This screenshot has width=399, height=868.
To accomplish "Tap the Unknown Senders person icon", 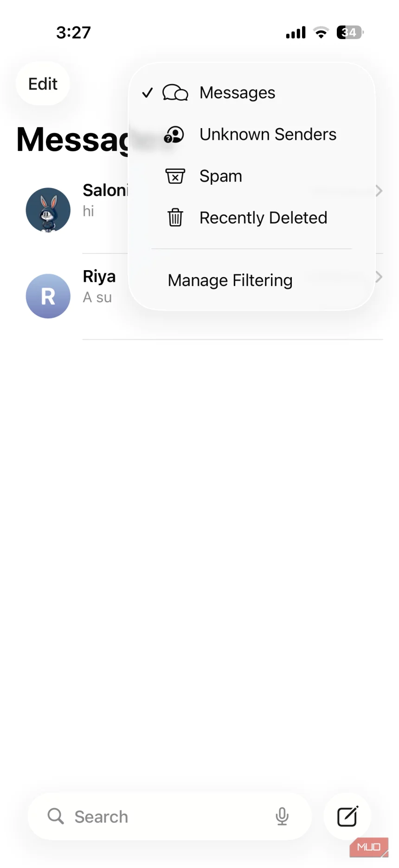I will pos(174,135).
